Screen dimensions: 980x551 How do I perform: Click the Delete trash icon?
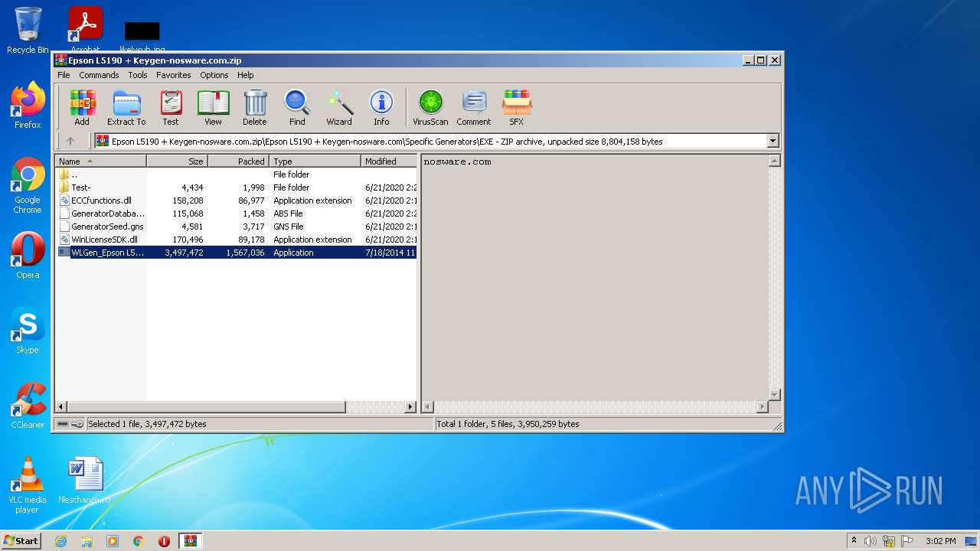pos(255,108)
